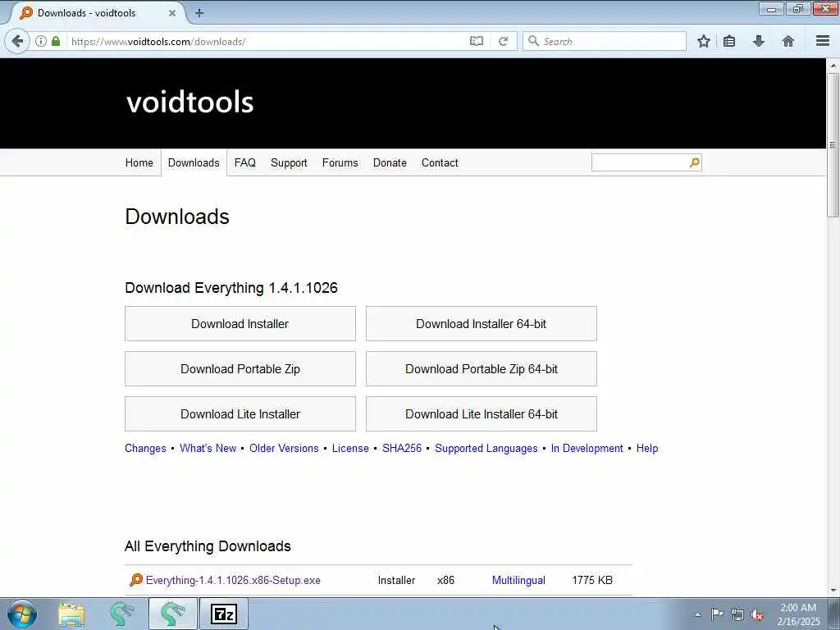Open Windows Explorer from taskbar
This screenshot has width=840, height=630.
tap(72, 614)
